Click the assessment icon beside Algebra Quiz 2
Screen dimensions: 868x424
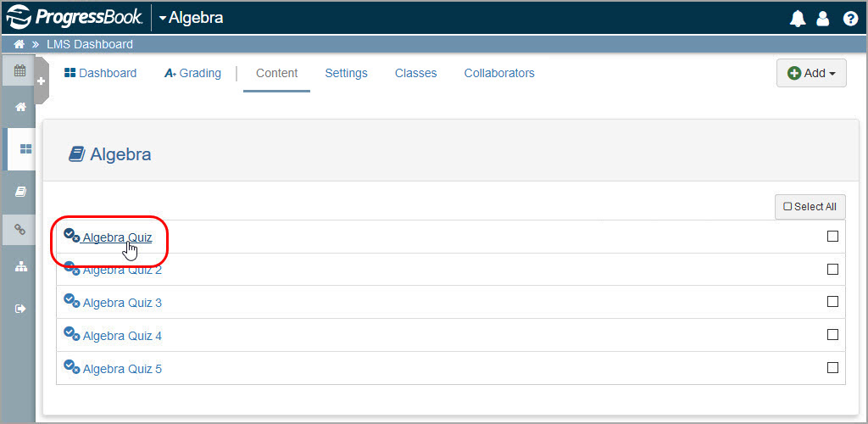pos(71,269)
